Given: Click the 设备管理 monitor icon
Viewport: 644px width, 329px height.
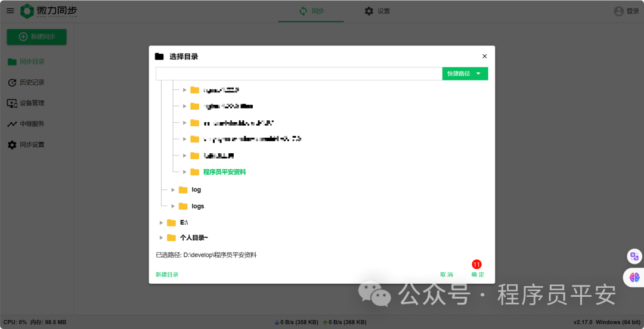Looking at the screenshot, I should click(13, 103).
